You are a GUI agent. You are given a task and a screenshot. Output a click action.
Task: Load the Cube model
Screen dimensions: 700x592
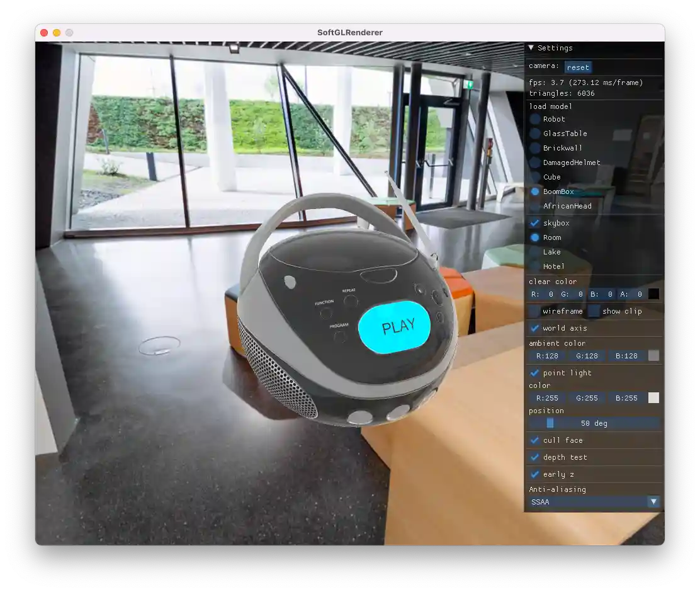535,177
